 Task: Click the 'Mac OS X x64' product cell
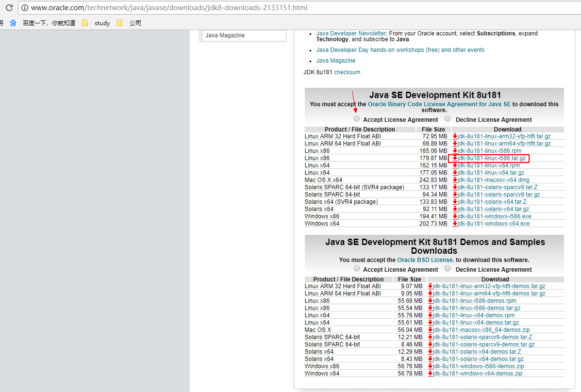pyautogui.click(x=323, y=180)
